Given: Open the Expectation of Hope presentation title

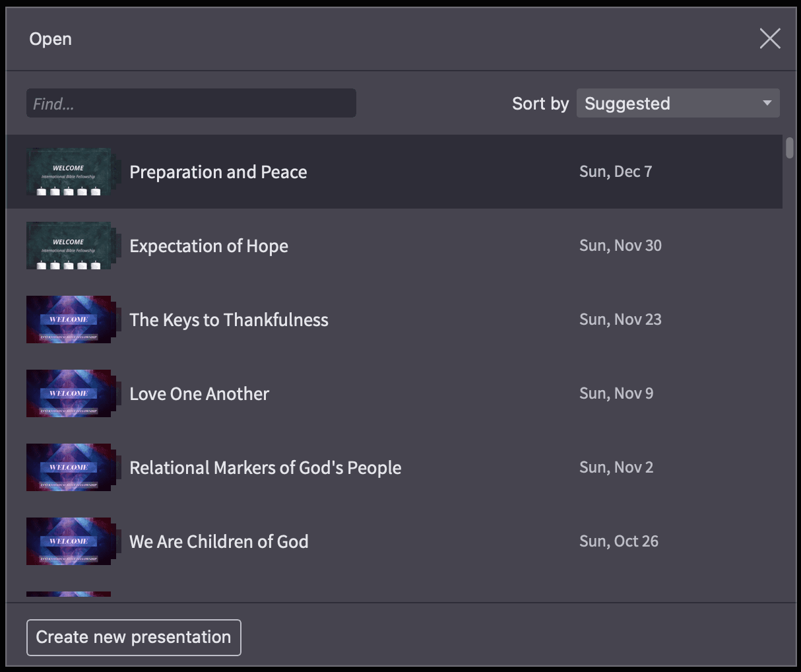Looking at the screenshot, I should (x=208, y=246).
